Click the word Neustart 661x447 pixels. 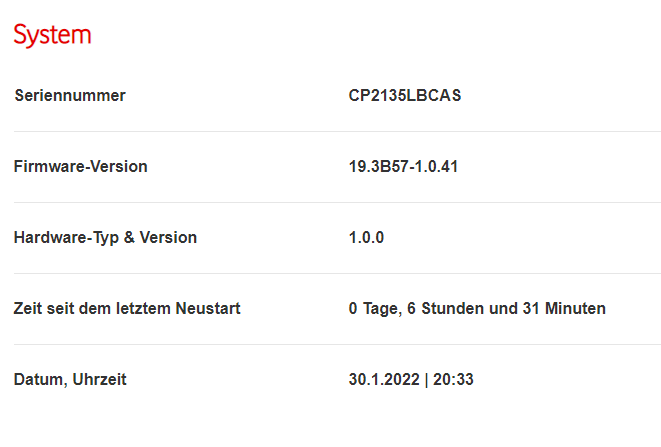[x=207, y=309]
